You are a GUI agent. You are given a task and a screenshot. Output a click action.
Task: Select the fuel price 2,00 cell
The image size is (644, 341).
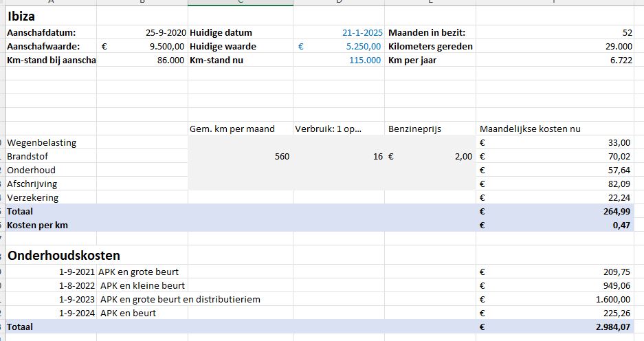point(430,156)
